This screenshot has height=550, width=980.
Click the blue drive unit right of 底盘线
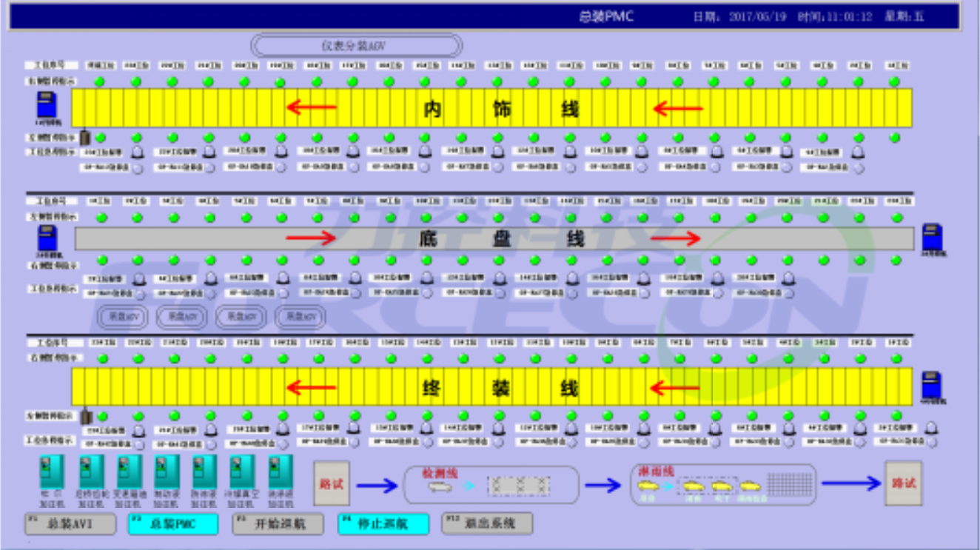[931, 238]
